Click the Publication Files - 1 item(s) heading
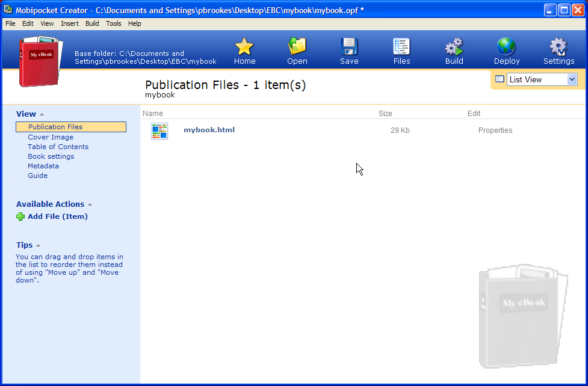588x386 pixels. pos(225,85)
